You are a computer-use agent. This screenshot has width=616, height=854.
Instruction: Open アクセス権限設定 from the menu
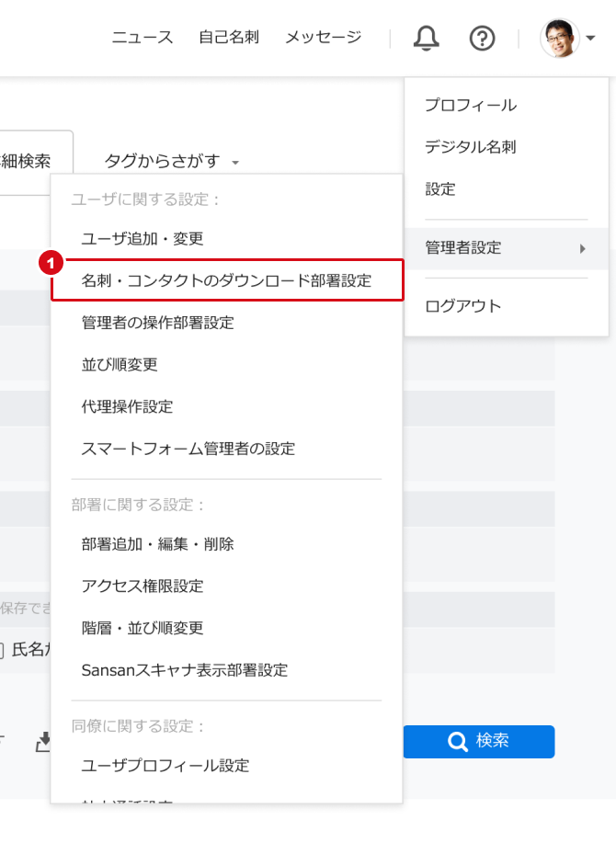pyautogui.click(x=143, y=586)
